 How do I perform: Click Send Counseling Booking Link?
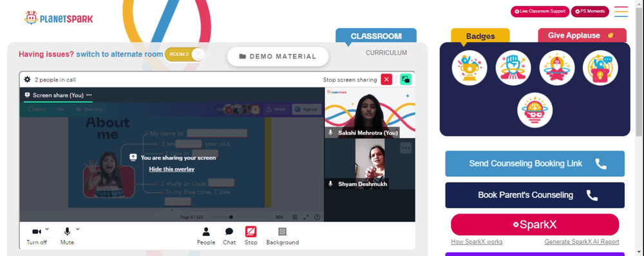535,163
